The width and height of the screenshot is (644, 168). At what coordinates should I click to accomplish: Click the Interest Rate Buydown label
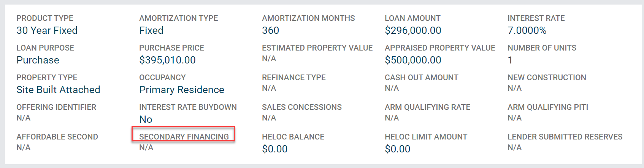[188, 107]
